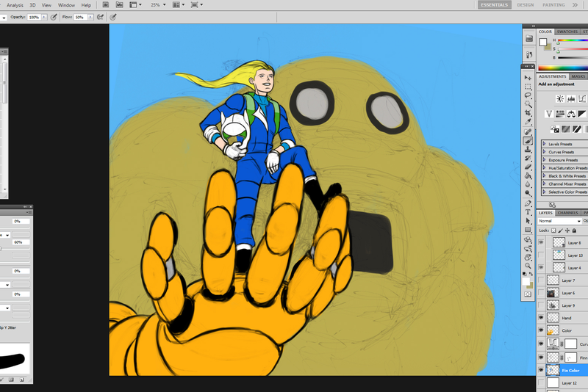Toggle Quick Mask mode
This screenshot has height=392, width=588.
tap(528, 294)
